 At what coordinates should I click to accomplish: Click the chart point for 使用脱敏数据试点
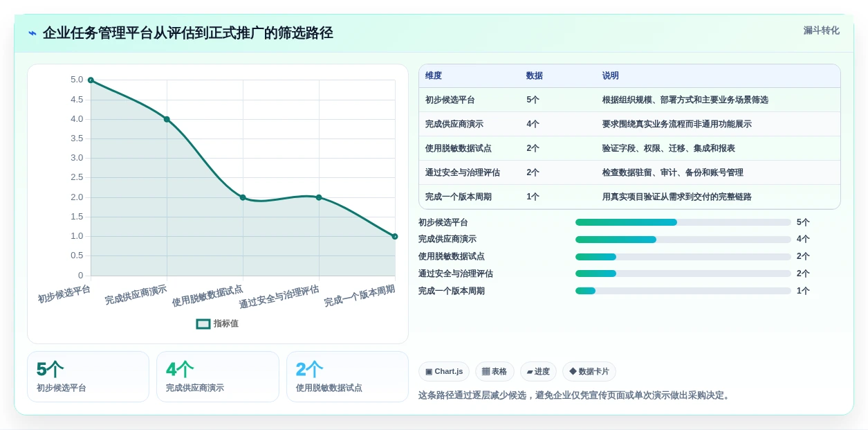(243, 197)
